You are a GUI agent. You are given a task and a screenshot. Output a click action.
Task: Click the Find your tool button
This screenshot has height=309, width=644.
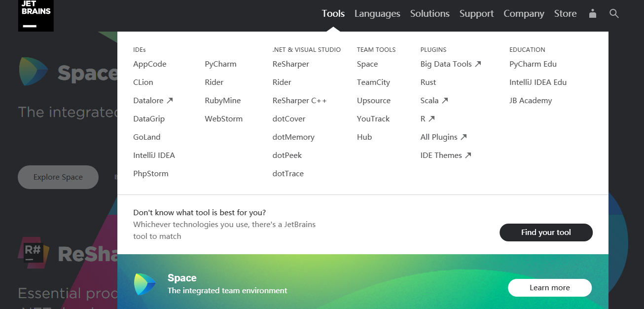(546, 232)
